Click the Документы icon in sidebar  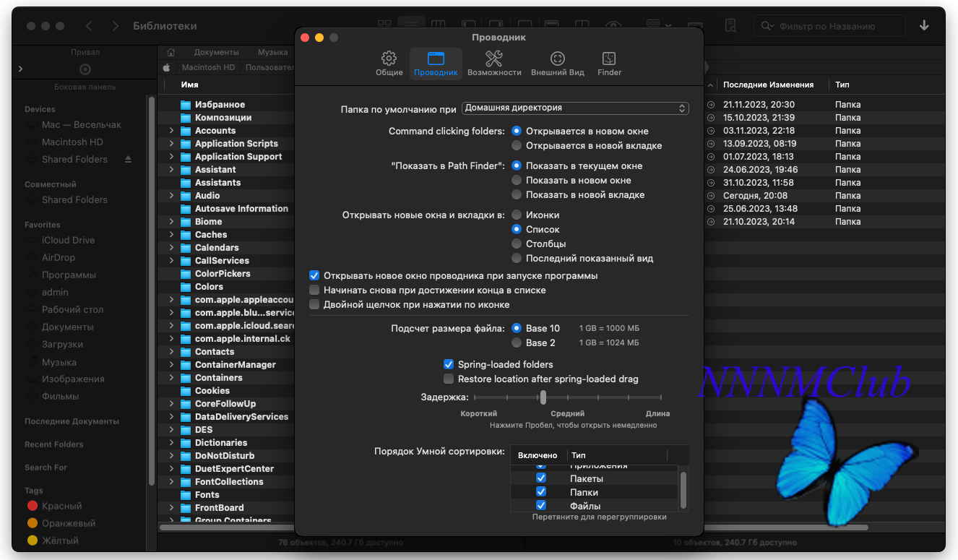(33, 327)
